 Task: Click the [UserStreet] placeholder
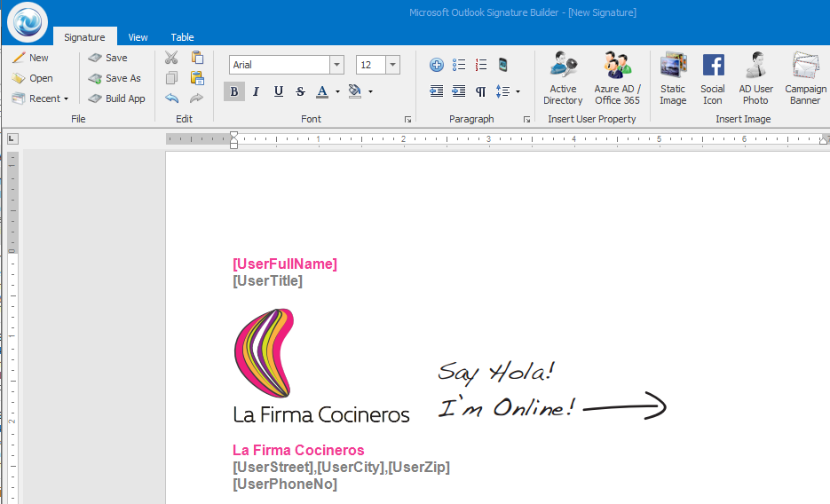point(273,467)
